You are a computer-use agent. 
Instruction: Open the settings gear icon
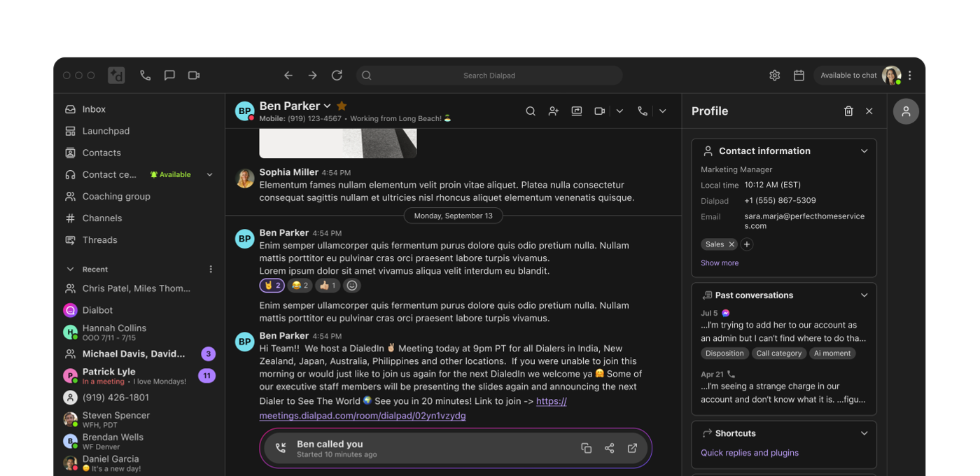pyautogui.click(x=774, y=76)
